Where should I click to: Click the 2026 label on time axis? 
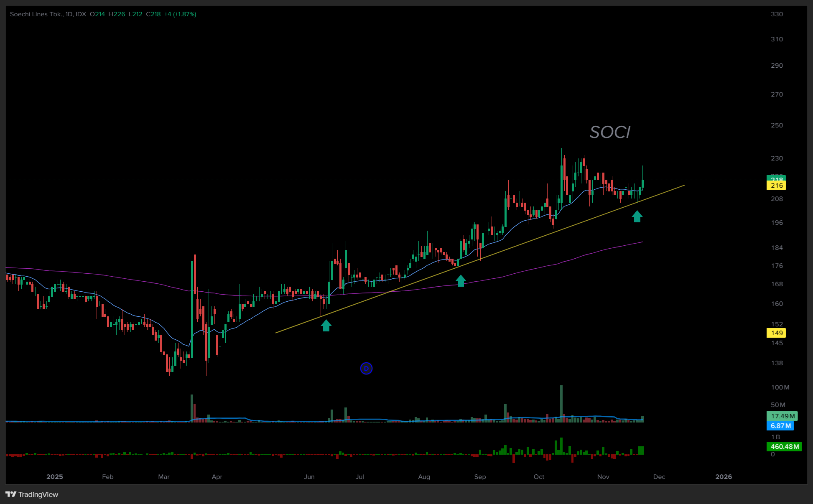724,477
